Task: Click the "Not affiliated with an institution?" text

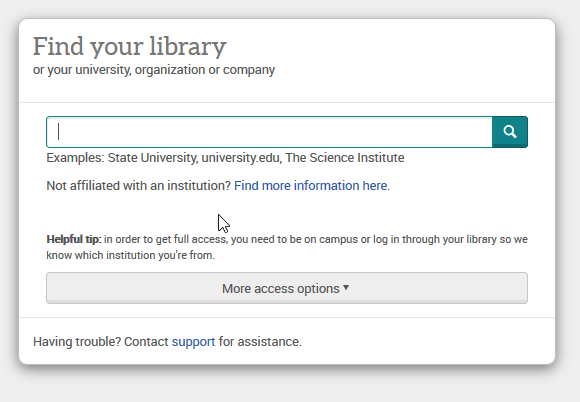Action: (x=139, y=186)
